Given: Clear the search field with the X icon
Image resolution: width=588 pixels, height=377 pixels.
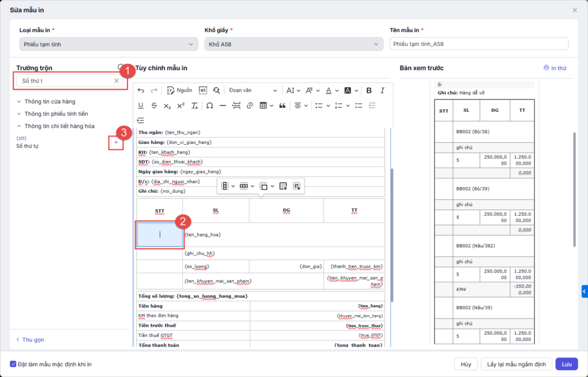Looking at the screenshot, I should click(x=117, y=81).
